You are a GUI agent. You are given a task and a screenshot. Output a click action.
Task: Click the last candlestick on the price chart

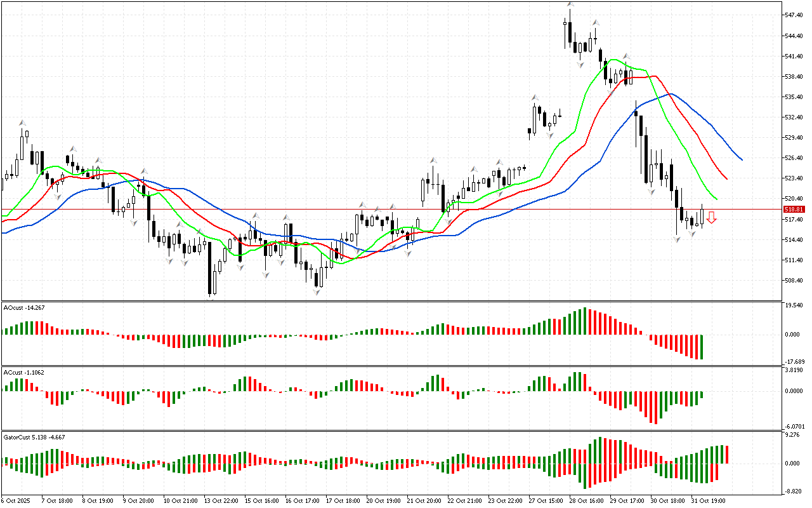pos(702,216)
